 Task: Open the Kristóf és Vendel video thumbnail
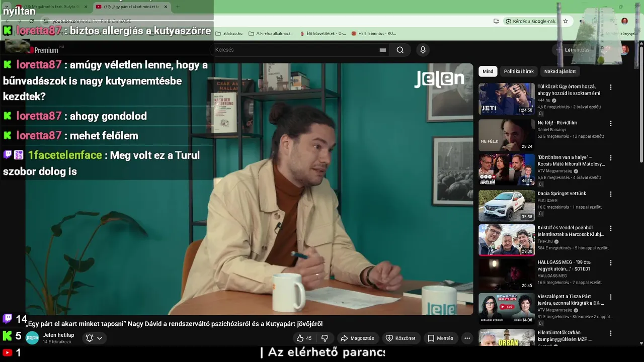tap(507, 240)
